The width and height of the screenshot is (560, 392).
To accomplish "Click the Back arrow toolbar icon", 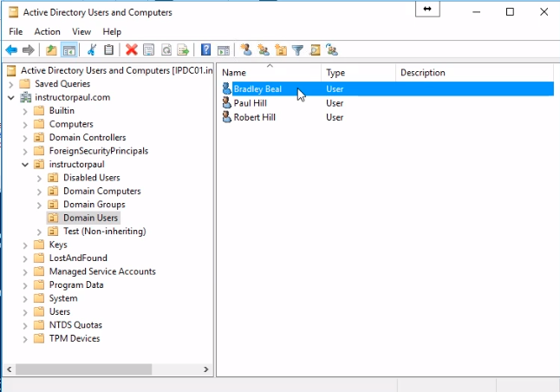I will (x=11, y=50).
